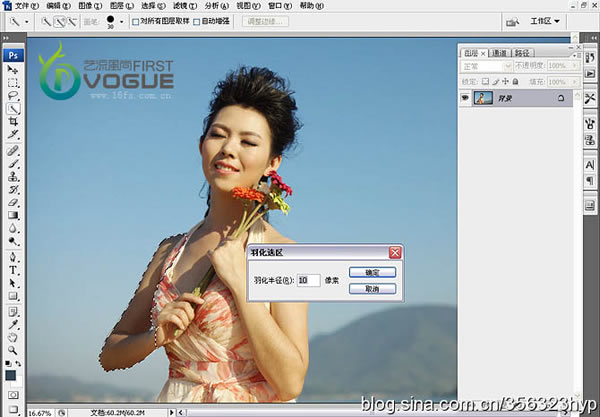Select the Path Selection tool

pos(13,283)
